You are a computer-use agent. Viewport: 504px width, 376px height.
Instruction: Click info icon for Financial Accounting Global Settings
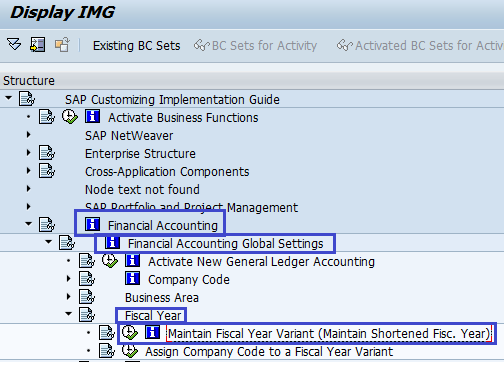[112, 242]
